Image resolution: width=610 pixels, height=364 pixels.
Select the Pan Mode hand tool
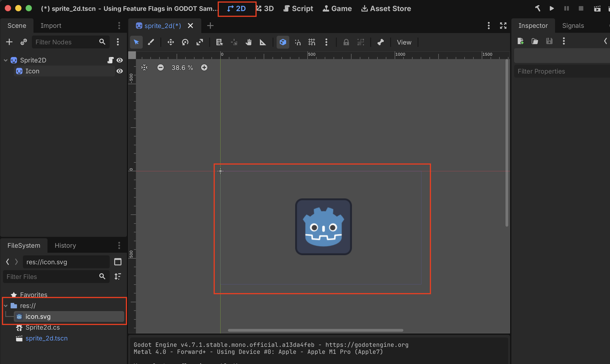point(249,42)
